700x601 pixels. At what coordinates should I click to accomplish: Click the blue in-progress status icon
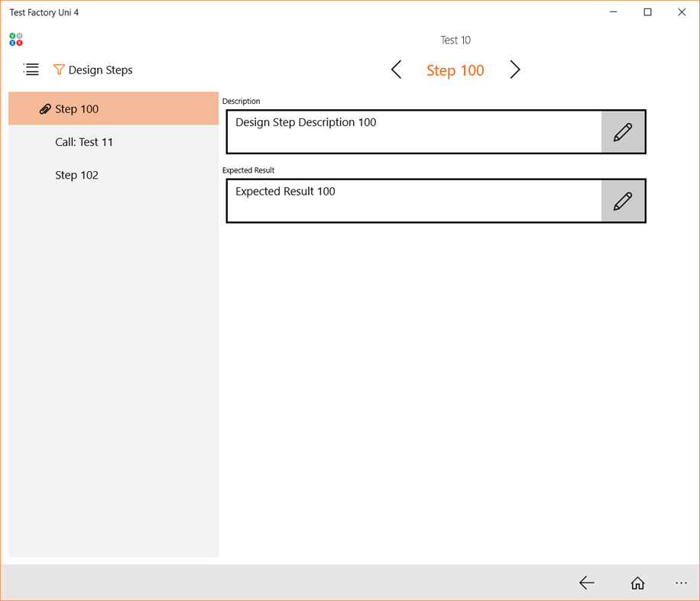[x=12, y=43]
